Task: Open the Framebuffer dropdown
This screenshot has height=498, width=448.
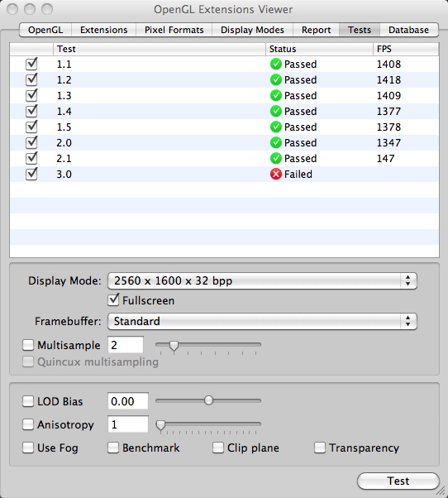Action: [262, 322]
